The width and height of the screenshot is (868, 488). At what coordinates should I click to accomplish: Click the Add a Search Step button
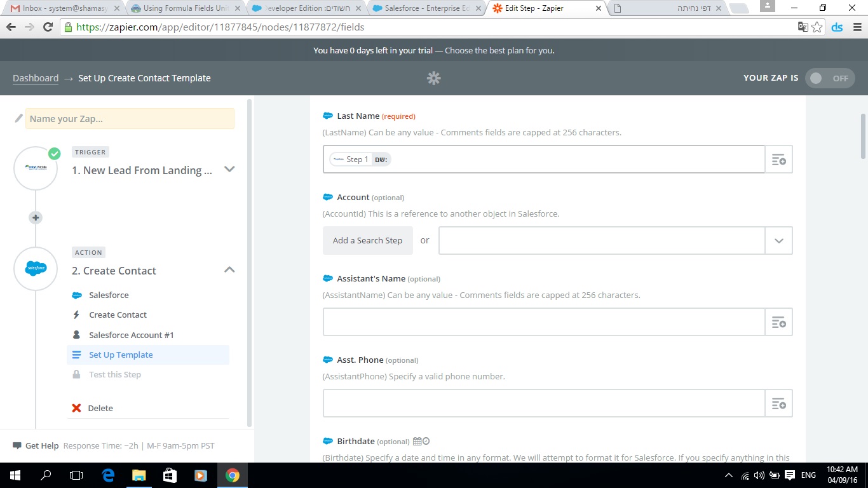(x=367, y=240)
